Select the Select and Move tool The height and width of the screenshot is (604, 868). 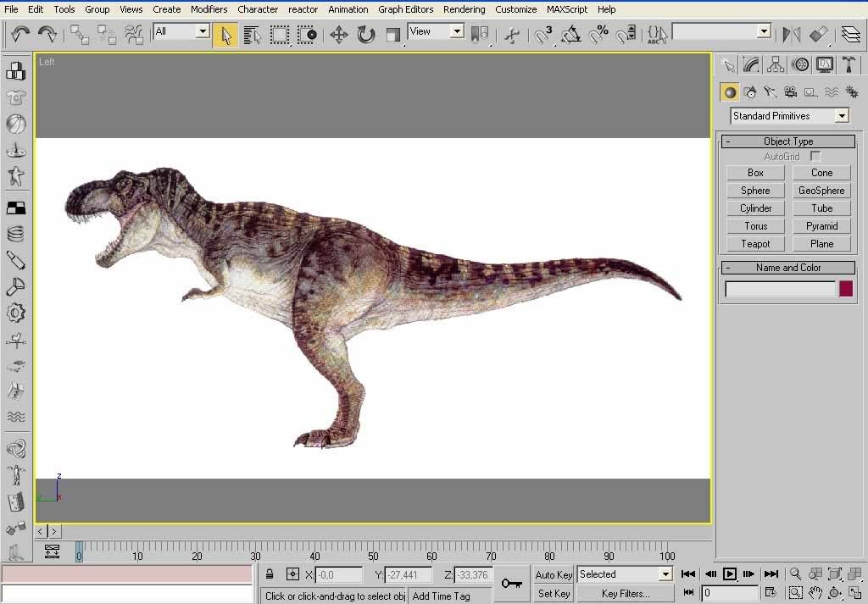pos(338,35)
